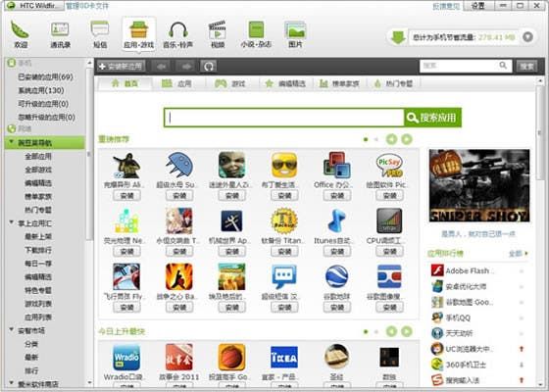Screen dimensions: 549x392
Task: Click the sidebar scrollbar up arrow
Action: [89, 63]
